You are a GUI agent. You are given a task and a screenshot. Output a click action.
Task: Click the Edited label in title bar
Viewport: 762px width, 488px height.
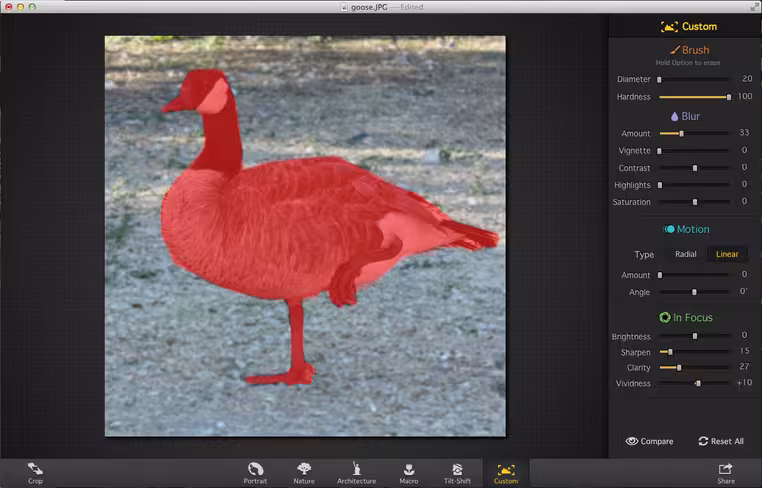(412, 7)
